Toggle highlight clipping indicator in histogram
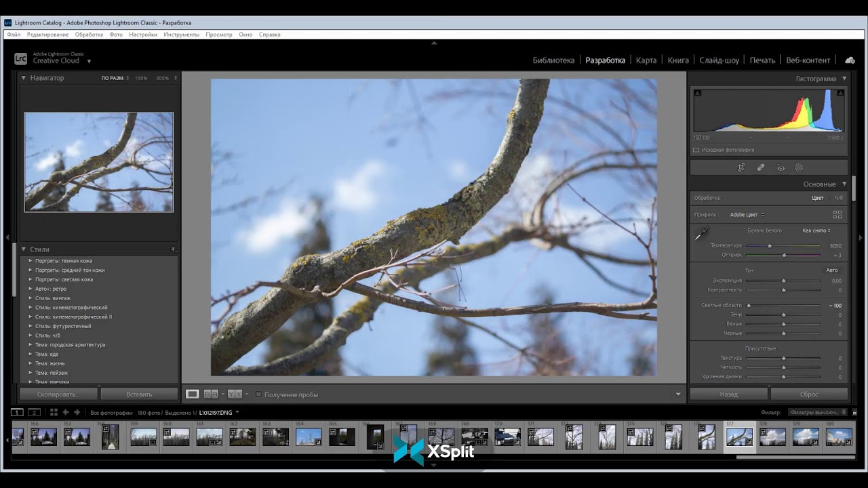868x488 pixels. pos(840,93)
